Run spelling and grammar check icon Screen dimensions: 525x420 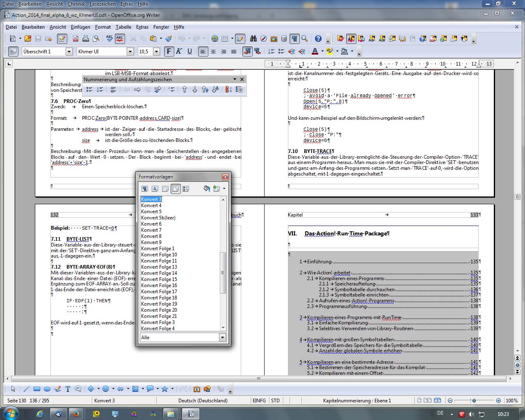110,39
